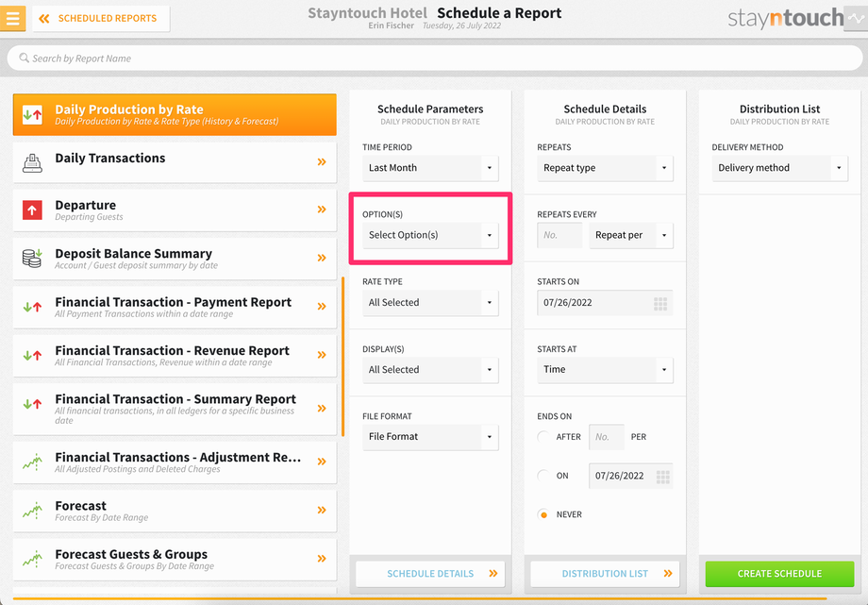Select the Ends On AFTER radio button
The image size is (868, 605).
tap(543, 437)
